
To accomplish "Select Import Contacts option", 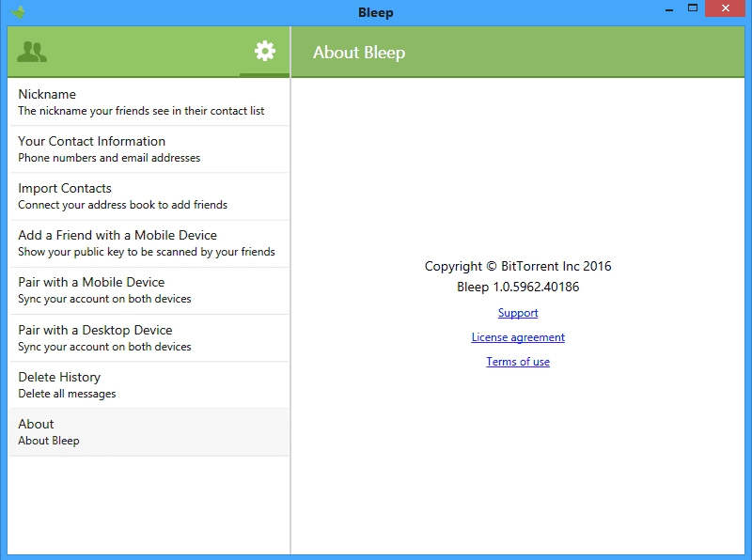I will (x=149, y=196).
